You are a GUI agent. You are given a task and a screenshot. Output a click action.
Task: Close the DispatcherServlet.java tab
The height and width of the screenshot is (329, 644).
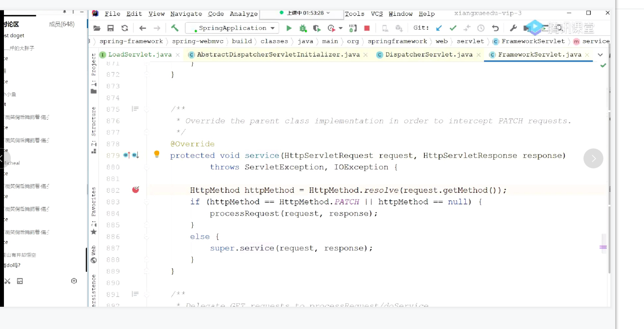(x=479, y=55)
